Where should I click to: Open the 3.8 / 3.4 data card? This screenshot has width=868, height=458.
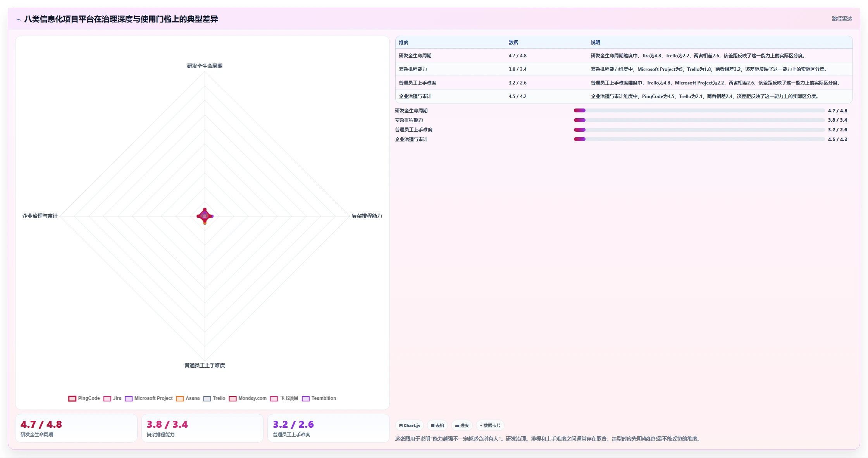[202, 428]
